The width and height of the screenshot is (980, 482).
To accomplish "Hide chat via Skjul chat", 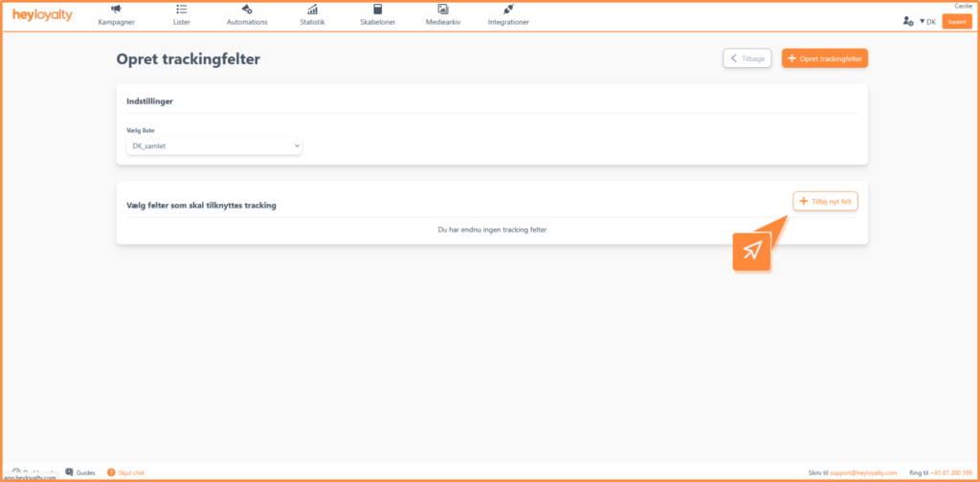I will click(x=125, y=472).
